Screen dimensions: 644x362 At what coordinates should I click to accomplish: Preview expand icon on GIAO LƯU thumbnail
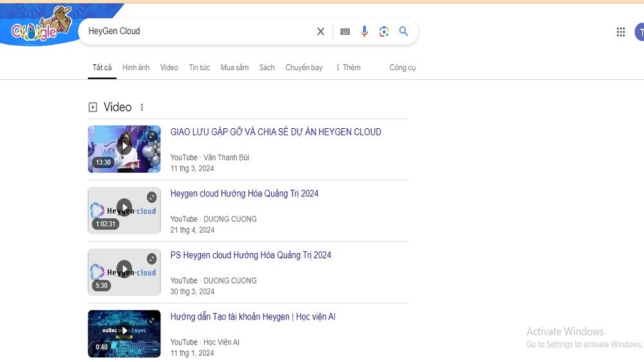tap(152, 136)
